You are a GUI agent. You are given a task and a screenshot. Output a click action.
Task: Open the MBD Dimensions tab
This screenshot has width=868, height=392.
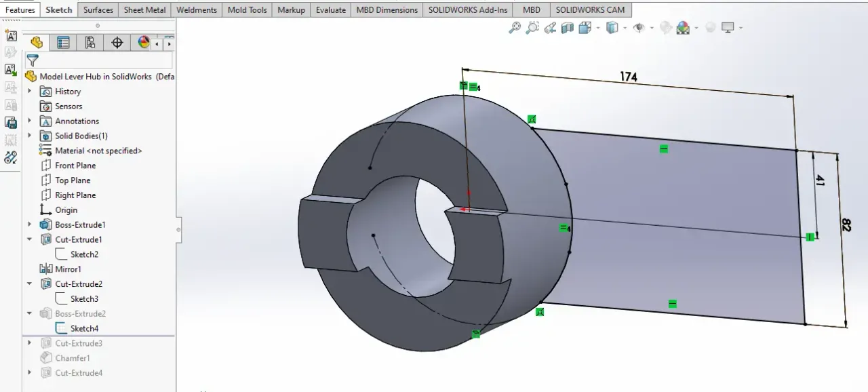387,10
